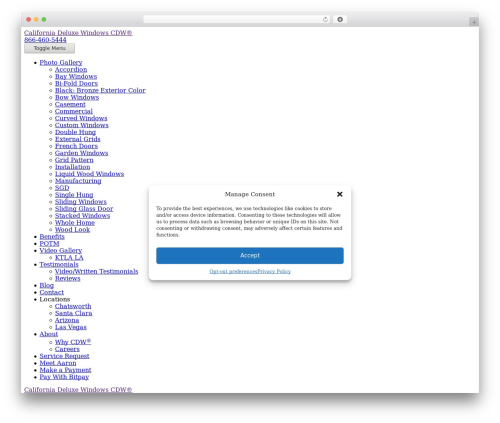Open Grid Pattern link

[74, 160]
